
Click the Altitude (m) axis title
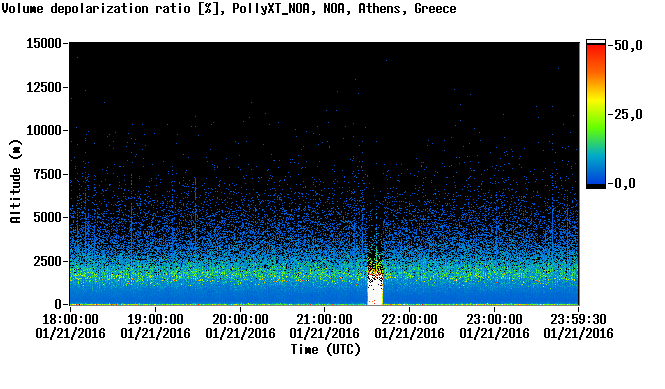(15, 181)
